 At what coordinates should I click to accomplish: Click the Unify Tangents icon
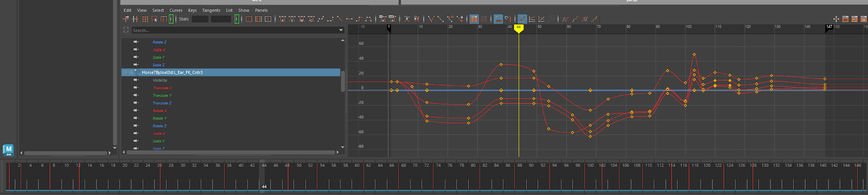coord(441,19)
